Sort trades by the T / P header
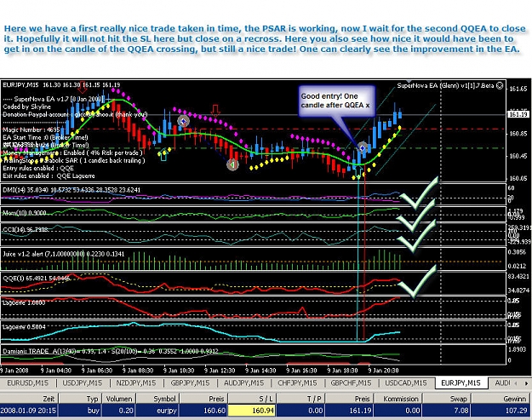Image resolution: width=532 pixels, height=420 pixels. (300, 399)
